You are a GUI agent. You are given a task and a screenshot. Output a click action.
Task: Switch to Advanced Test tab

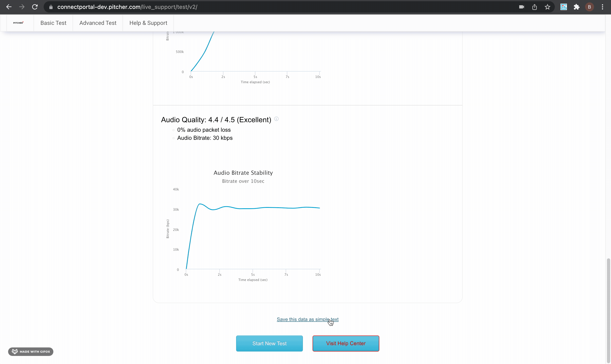98,23
